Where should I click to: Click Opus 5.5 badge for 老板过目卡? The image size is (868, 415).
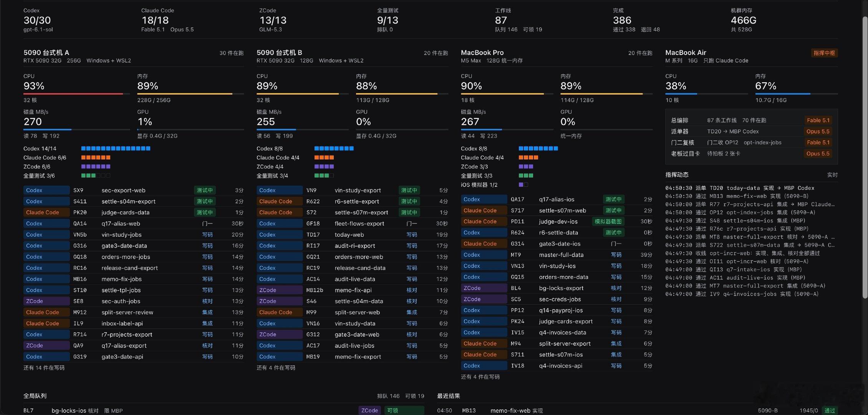(818, 154)
